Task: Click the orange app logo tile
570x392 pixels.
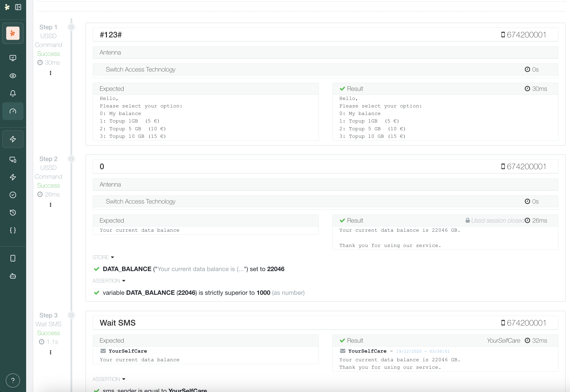Action: [13, 33]
